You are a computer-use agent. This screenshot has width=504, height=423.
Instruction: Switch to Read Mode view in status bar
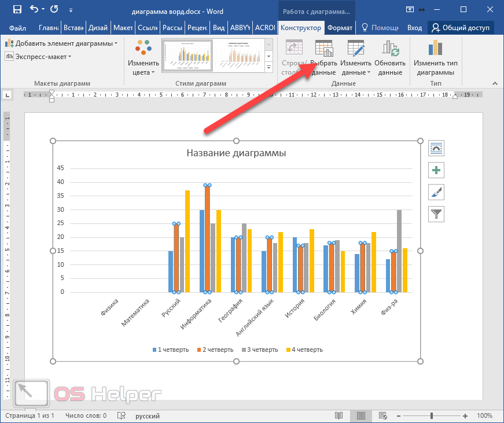pyautogui.click(x=339, y=415)
